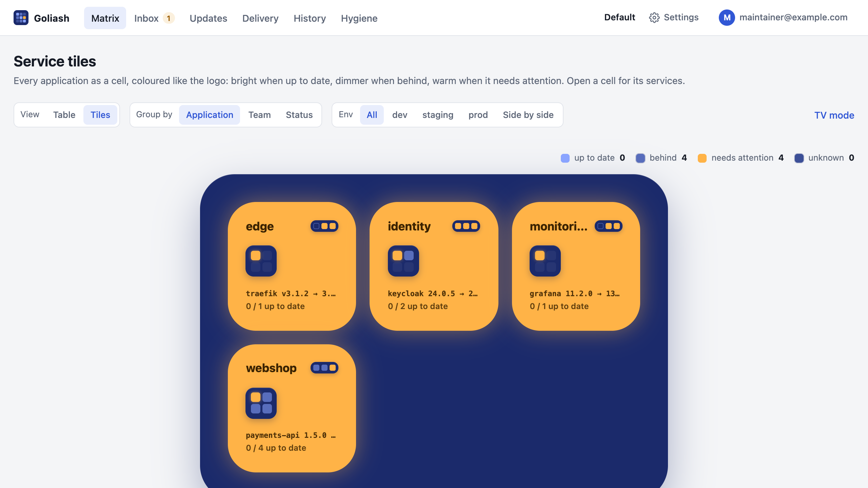
Task: Click the identity tile's service grid icon
Action: (x=403, y=261)
